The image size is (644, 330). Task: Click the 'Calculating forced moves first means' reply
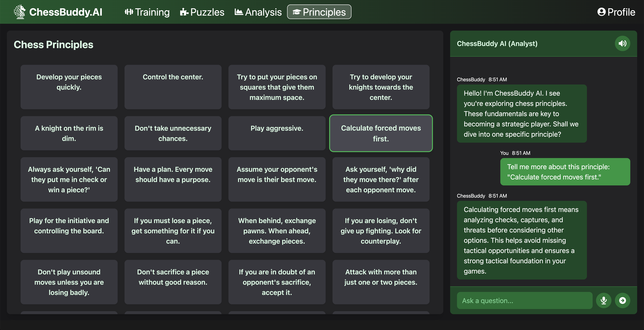[522, 240]
